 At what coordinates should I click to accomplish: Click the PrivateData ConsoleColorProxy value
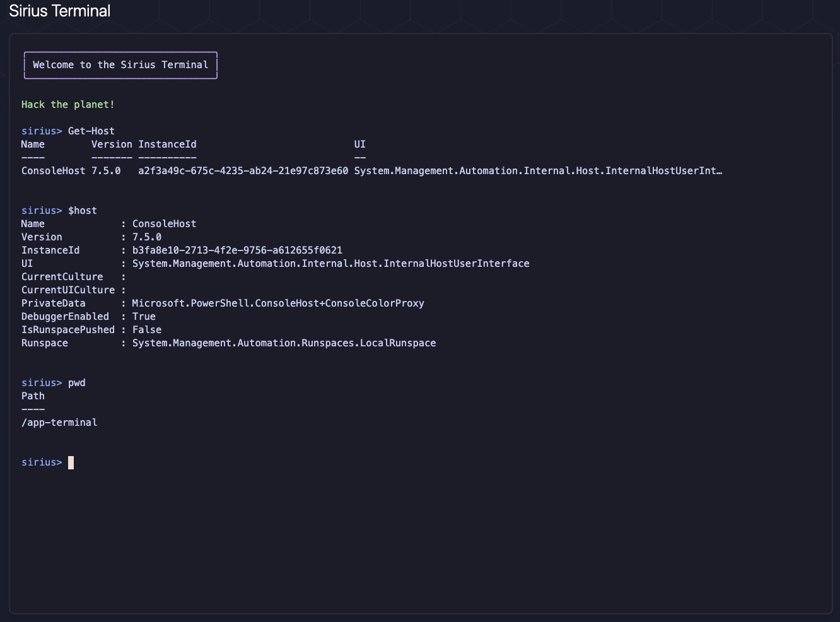coord(278,303)
